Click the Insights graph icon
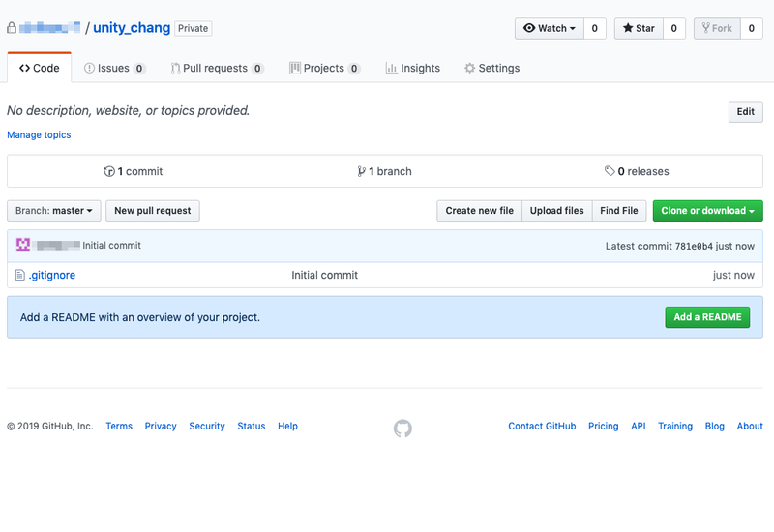The height and width of the screenshot is (532, 774). tap(391, 68)
